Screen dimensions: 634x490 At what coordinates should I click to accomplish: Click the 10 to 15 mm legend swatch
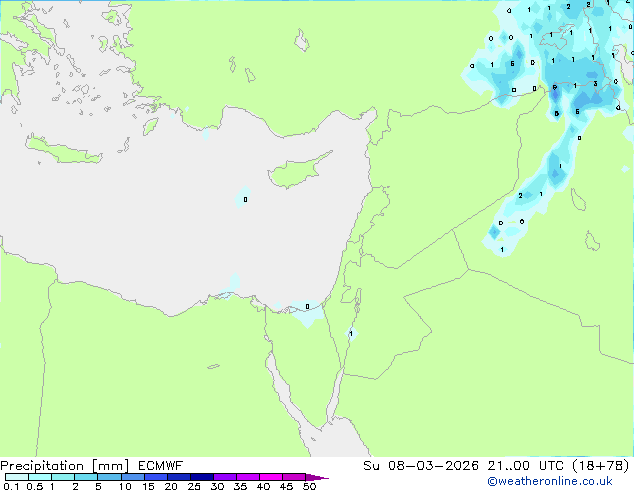click(132, 477)
